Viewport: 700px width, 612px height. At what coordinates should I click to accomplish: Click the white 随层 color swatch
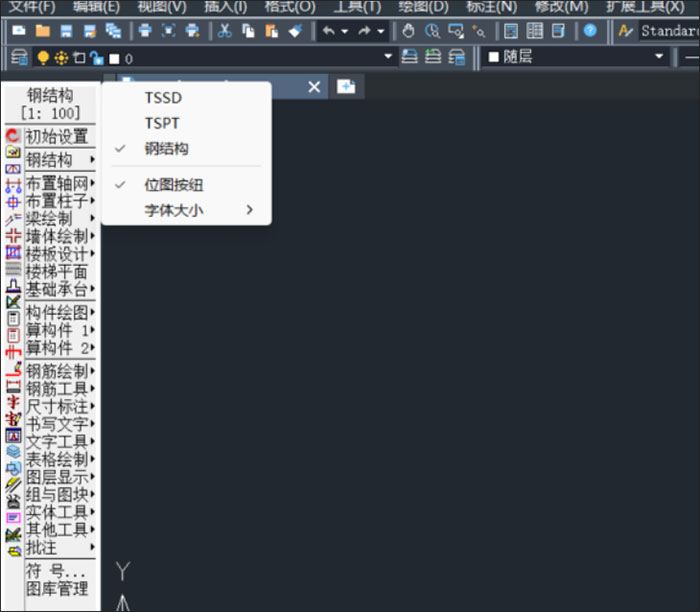click(x=493, y=57)
